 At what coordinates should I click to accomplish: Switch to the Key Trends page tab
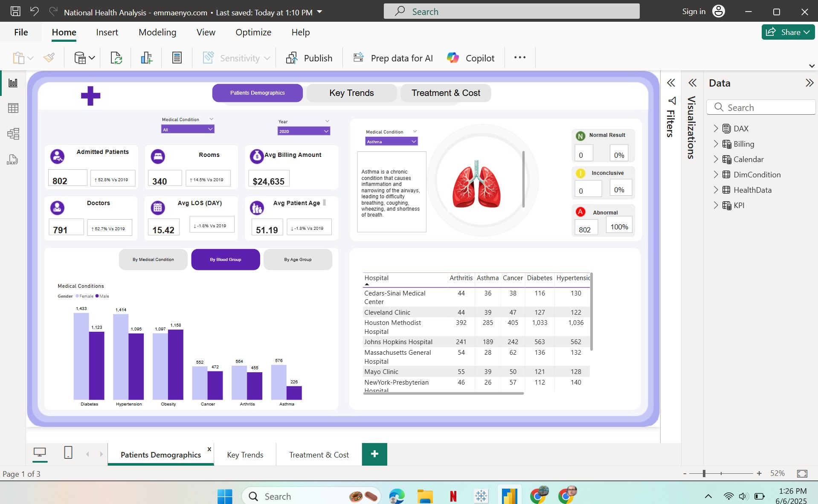tap(245, 455)
